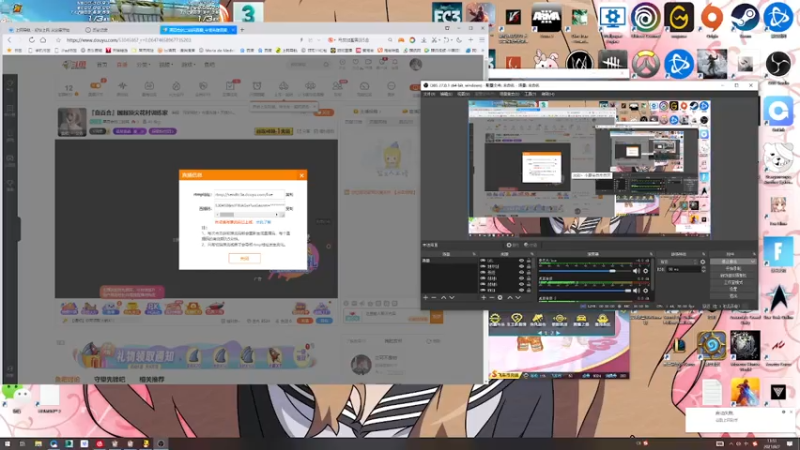Toggle visibility of the second source in OBS
800x450 pixels.
[521, 266]
